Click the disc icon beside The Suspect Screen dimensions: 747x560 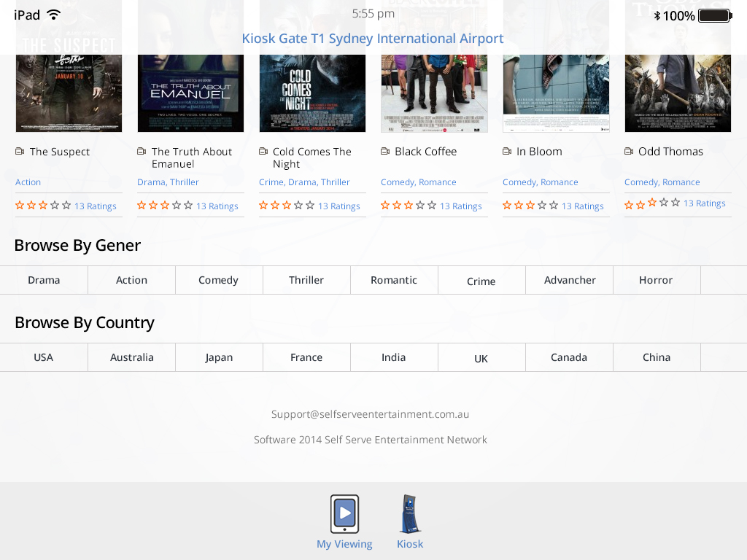[x=19, y=151]
